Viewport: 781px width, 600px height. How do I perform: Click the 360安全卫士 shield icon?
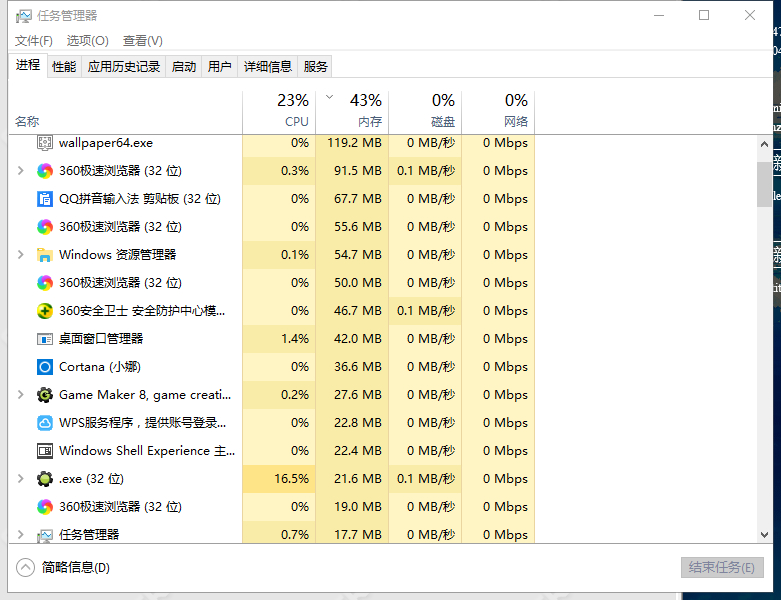(45, 311)
